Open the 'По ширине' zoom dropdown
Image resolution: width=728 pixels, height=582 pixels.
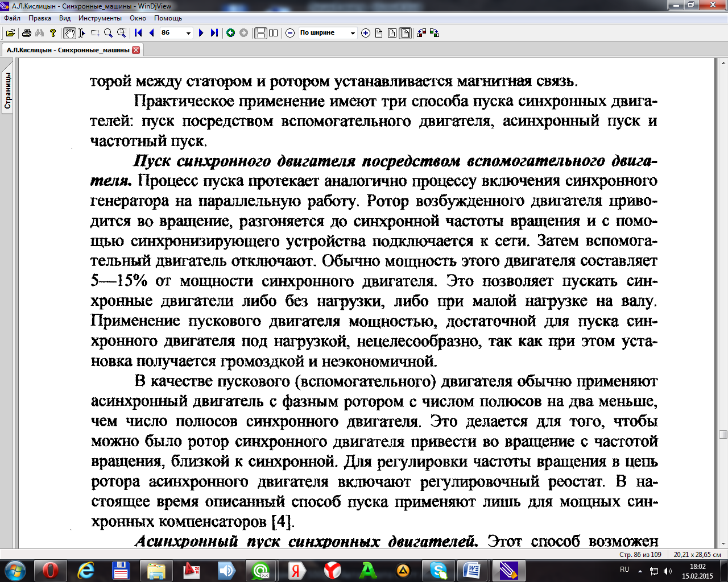point(352,33)
